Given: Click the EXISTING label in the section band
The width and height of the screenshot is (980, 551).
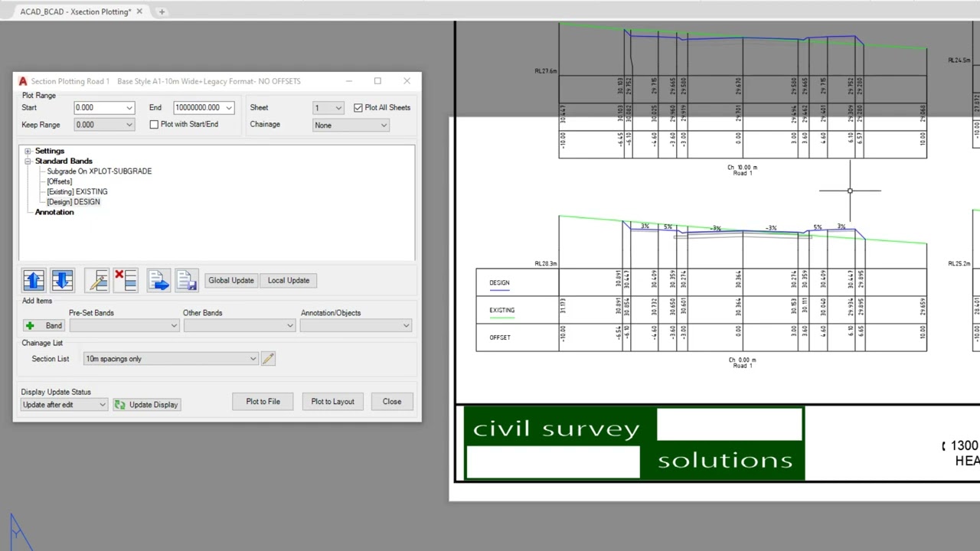Looking at the screenshot, I should click(x=502, y=310).
